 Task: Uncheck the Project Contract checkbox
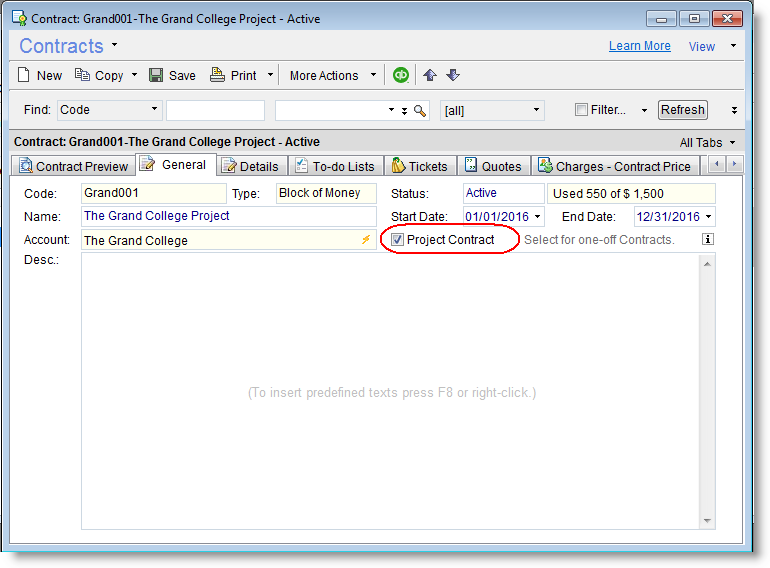coord(398,240)
